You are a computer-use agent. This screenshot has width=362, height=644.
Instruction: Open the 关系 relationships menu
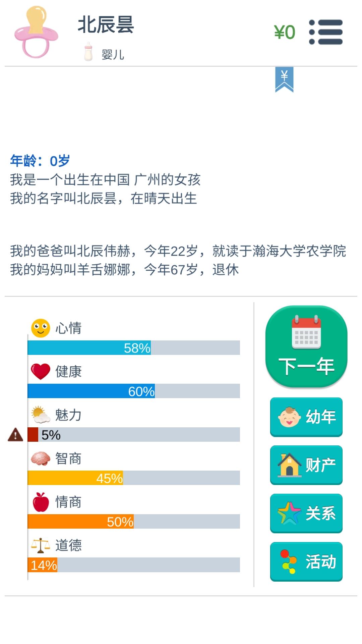(306, 513)
